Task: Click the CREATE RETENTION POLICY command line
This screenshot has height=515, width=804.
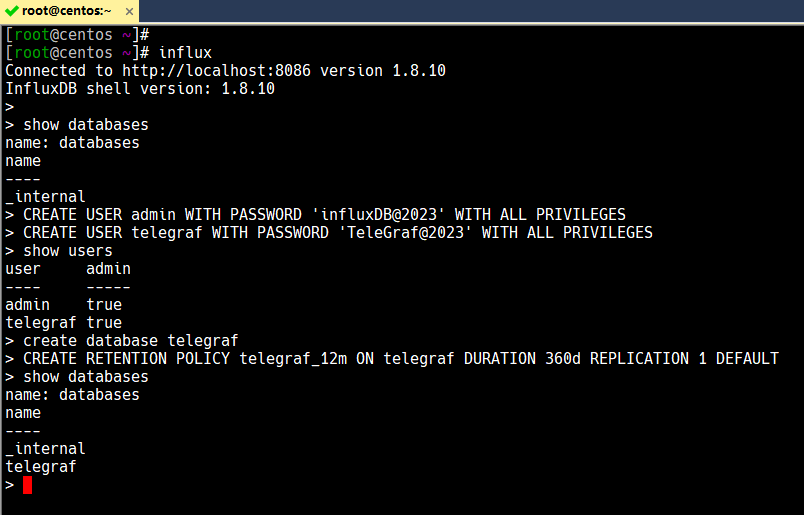Action: point(400,359)
